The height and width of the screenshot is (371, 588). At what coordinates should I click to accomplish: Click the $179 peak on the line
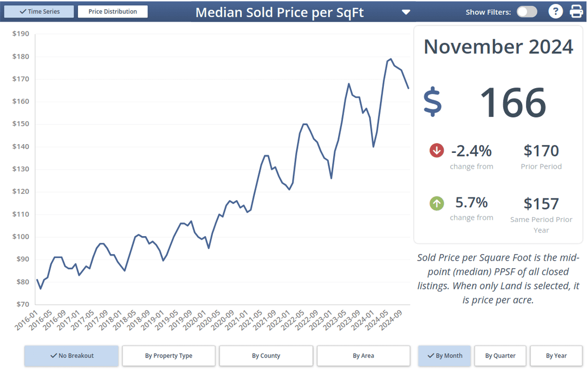pos(391,59)
